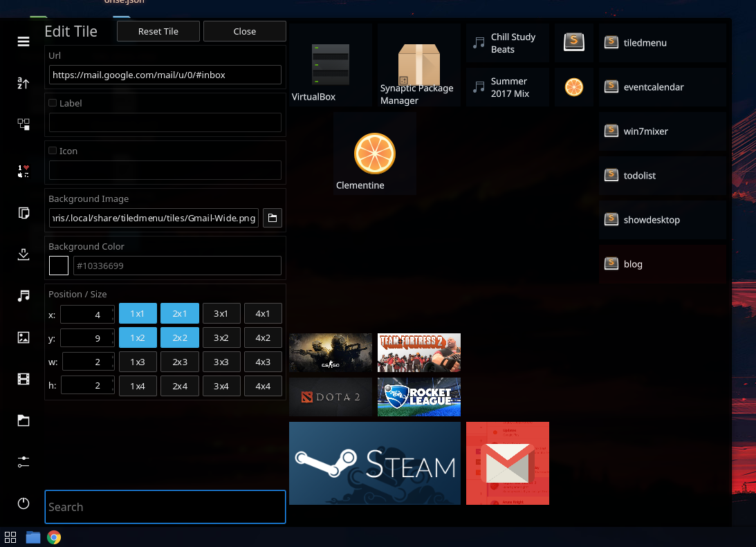Open the win7mixer project tile
Viewport: 756px width, 547px height.
pyautogui.click(x=663, y=131)
